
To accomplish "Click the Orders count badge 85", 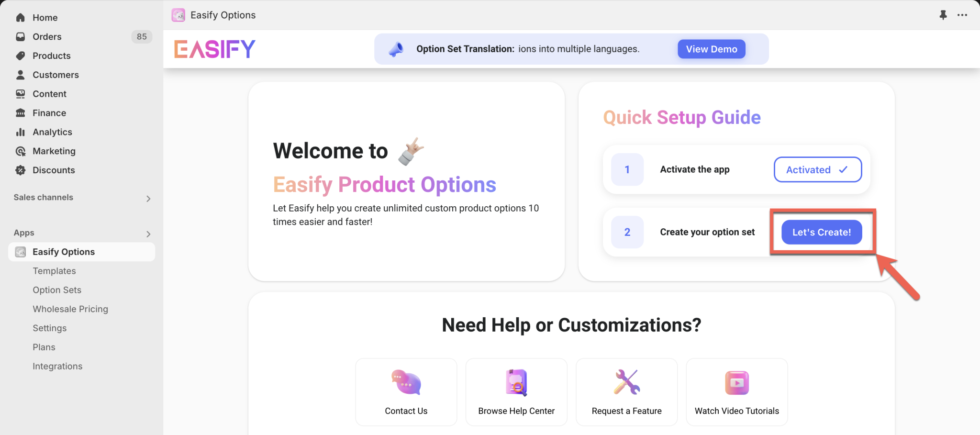I will click(x=142, y=37).
